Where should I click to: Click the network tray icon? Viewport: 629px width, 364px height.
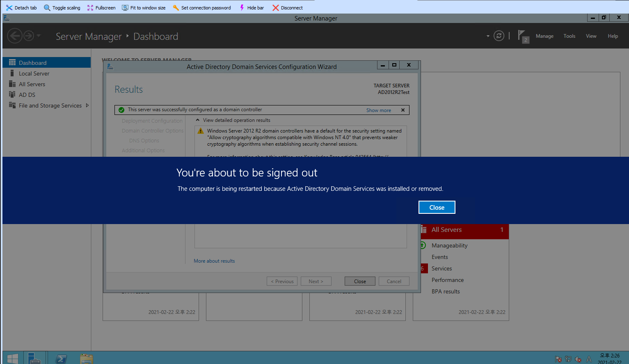(x=568, y=359)
